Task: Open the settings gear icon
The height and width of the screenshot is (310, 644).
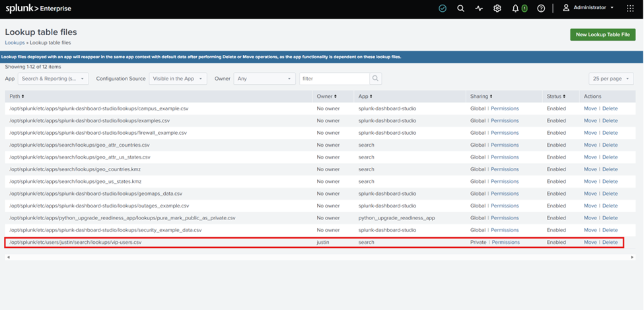Action: coord(497,8)
